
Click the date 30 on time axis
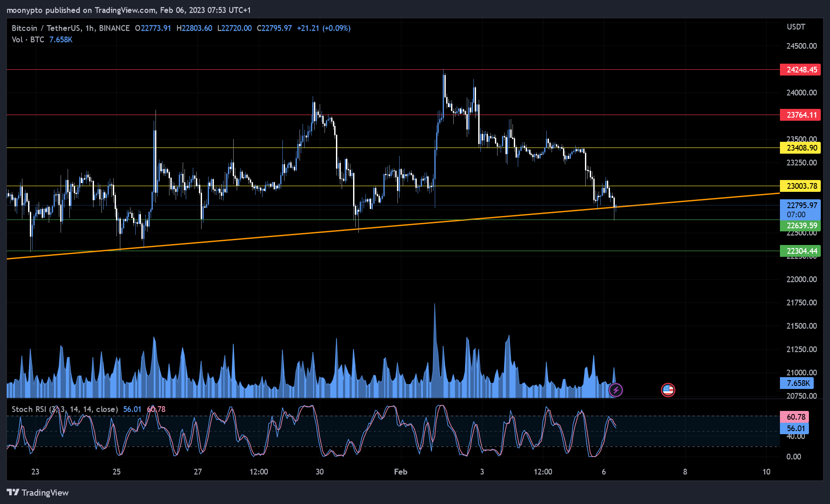coord(320,472)
